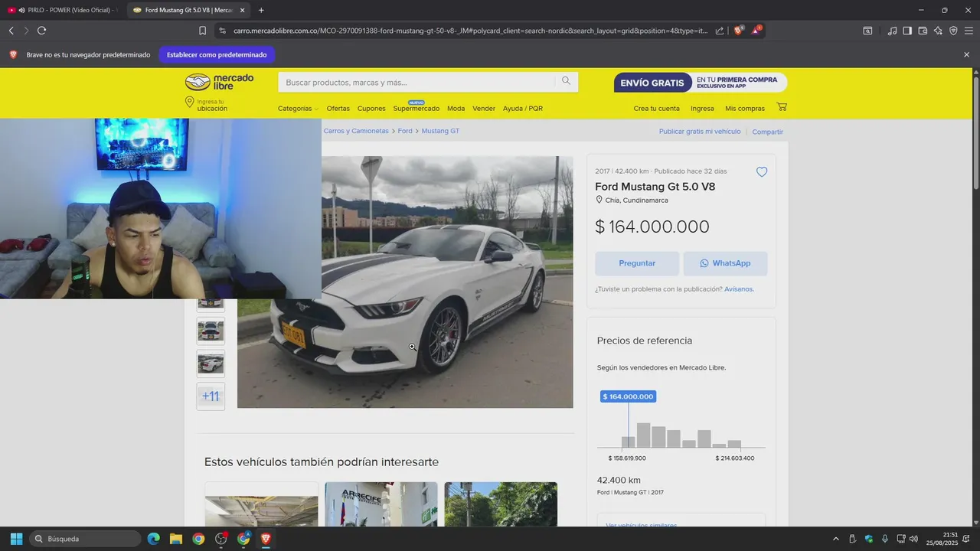Click the Preguntar button
Screen dimensions: 980x551
(637, 263)
